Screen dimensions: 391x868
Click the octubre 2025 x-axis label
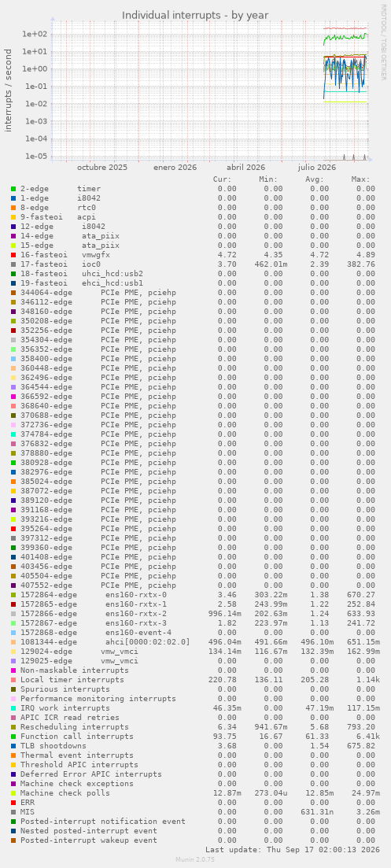point(102,167)
